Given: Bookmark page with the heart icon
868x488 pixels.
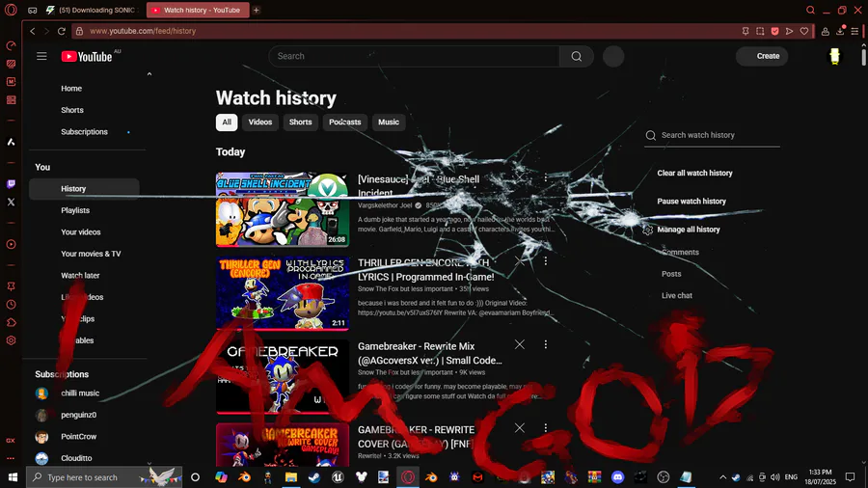Looking at the screenshot, I should coord(803,31).
